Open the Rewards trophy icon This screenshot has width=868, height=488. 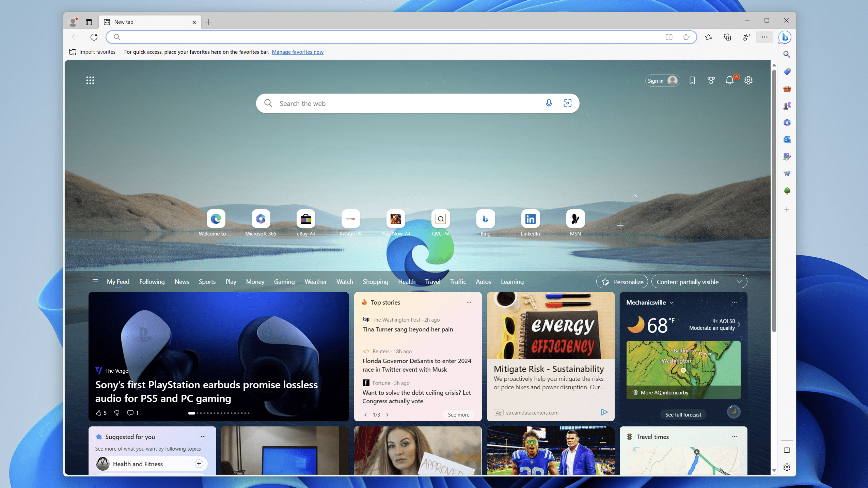[x=711, y=80]
